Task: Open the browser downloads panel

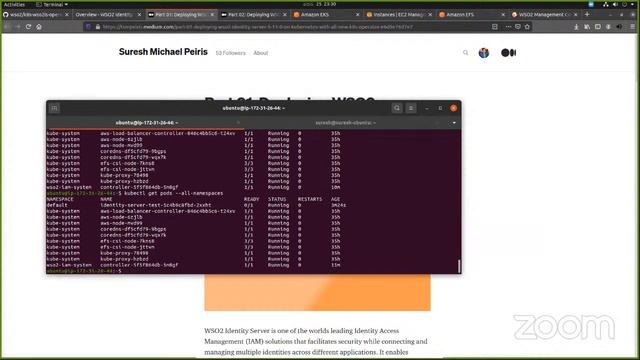Action: [576, 27]
